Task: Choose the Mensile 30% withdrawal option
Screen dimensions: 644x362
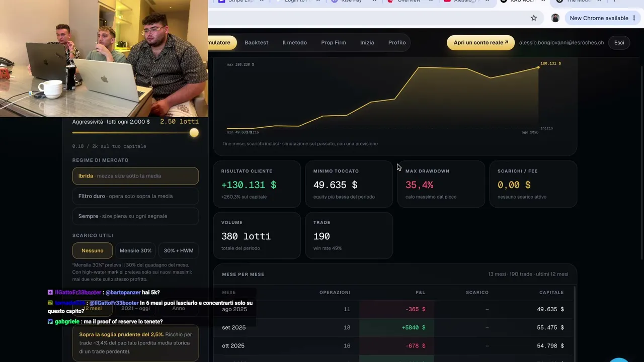Action: [135, 250]
